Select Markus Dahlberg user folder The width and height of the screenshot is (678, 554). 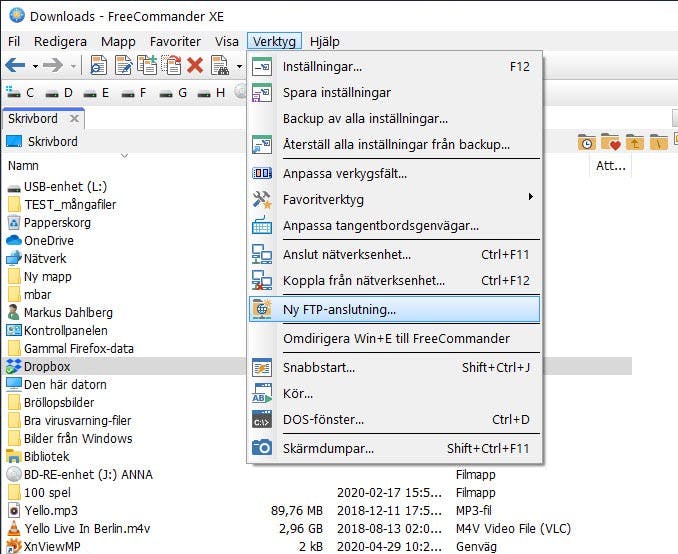point(60,312)
